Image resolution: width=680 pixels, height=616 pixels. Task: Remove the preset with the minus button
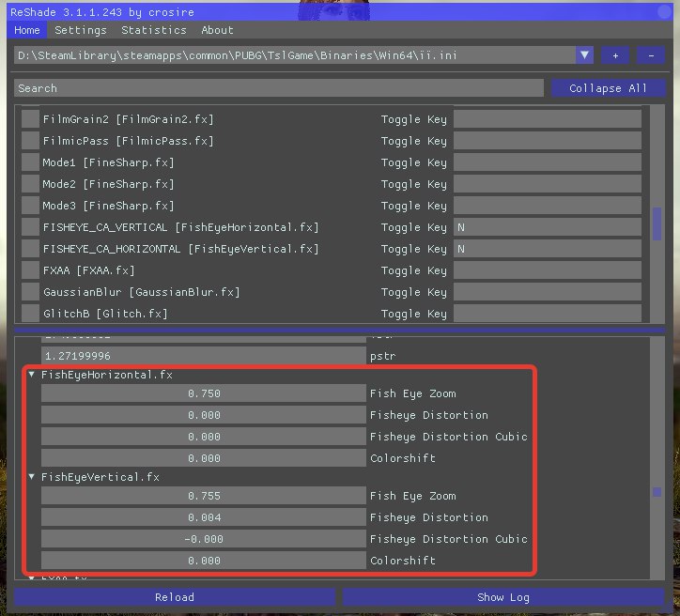click(x=651, y=55)
